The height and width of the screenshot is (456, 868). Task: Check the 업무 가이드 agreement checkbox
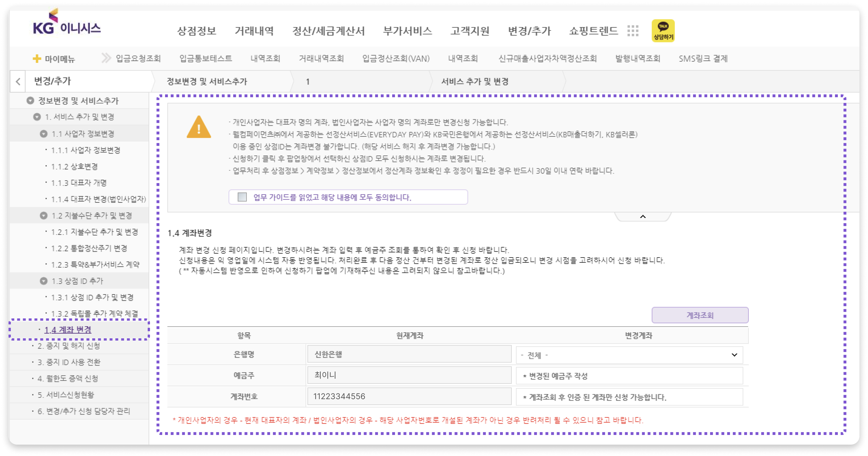coord(242,197)
